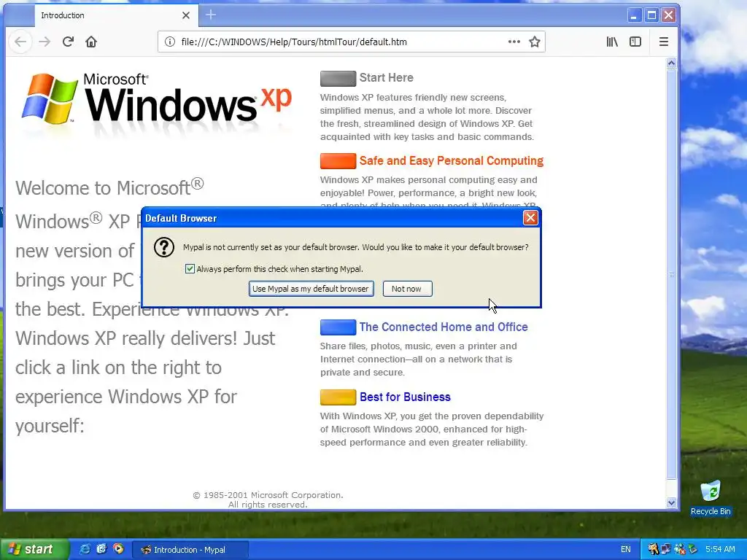This screenshot has width=747, height=560.
Task: Click Use Mypal as my default browser
Action: (311, 289)
